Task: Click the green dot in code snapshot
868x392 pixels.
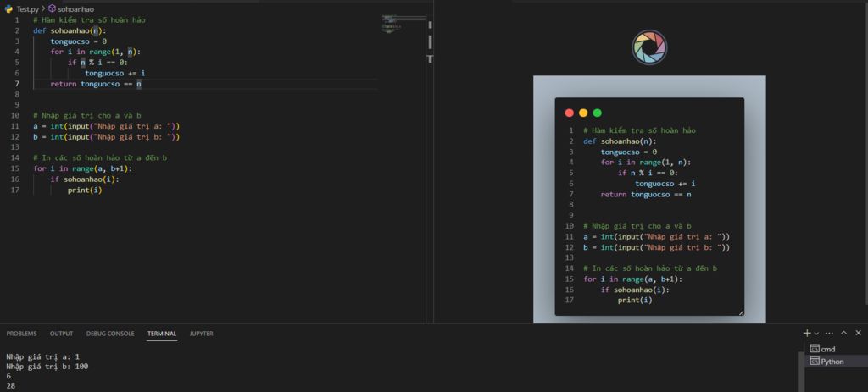Action: coord(597,113)
